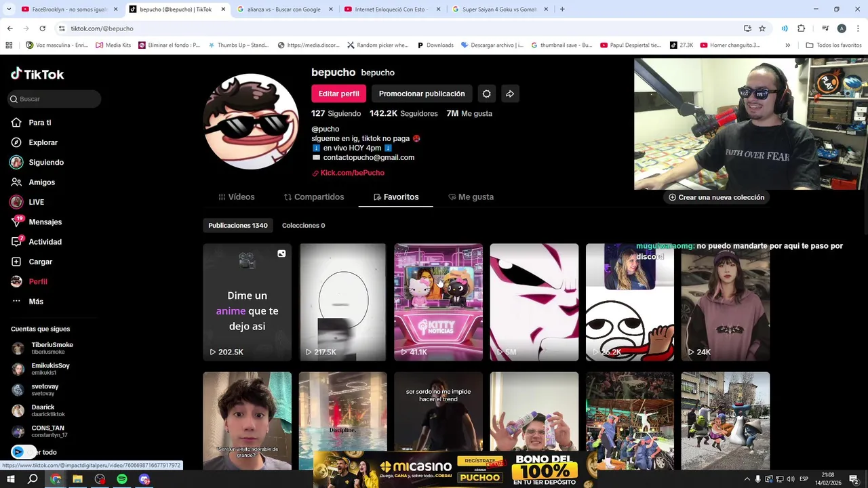
Task: Click the TikTok logo
Action: coord(37,74)
